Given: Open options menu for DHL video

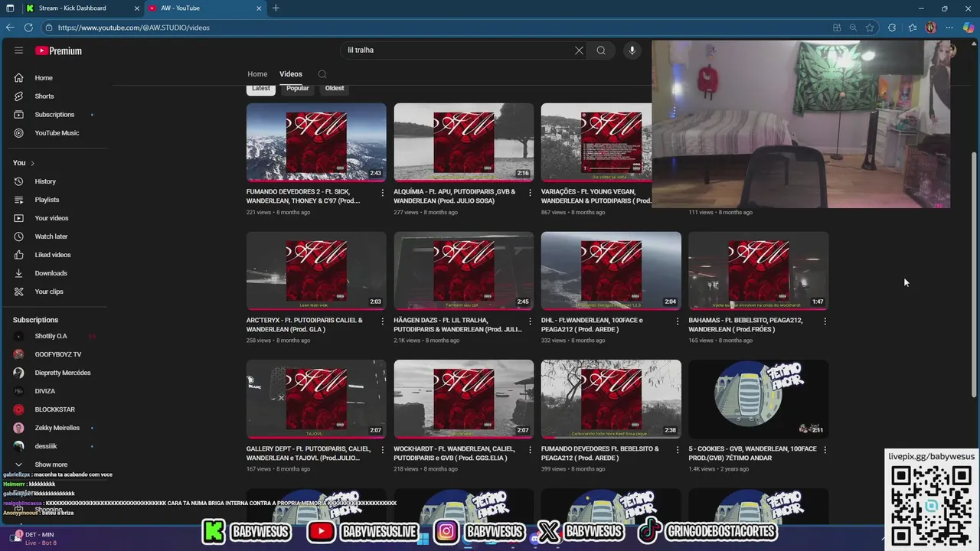Looking at the screenshot, I should [x=677, y=321].
